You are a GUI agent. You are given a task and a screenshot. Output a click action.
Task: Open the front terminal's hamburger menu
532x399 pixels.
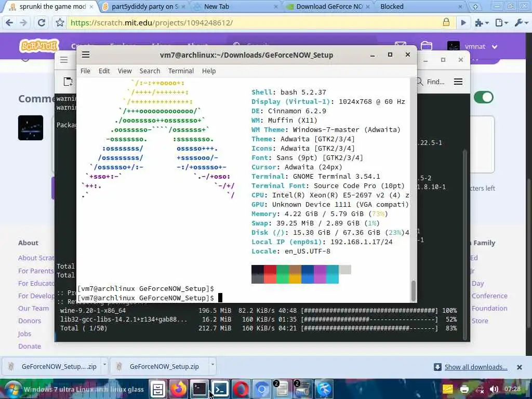(86, 55)
